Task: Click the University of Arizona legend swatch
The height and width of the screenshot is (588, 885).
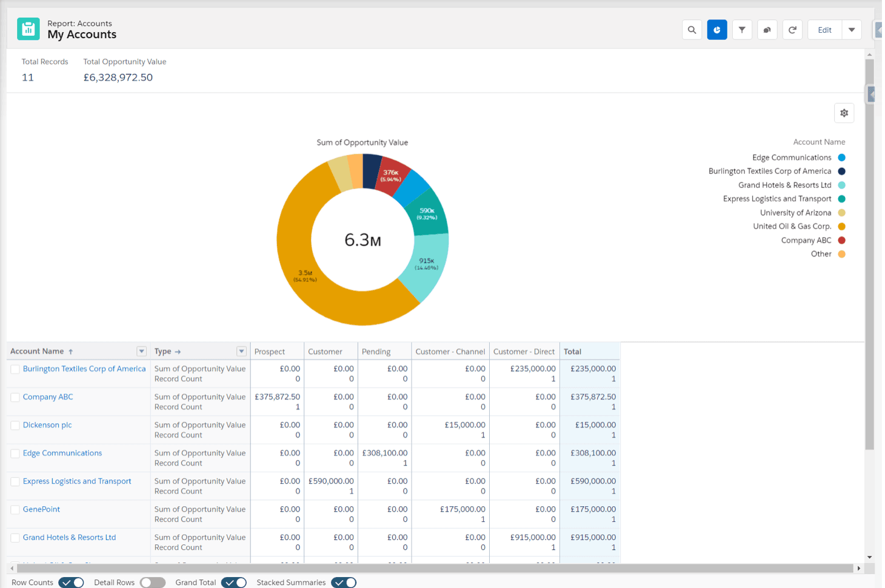Action: tap(841, 213)
